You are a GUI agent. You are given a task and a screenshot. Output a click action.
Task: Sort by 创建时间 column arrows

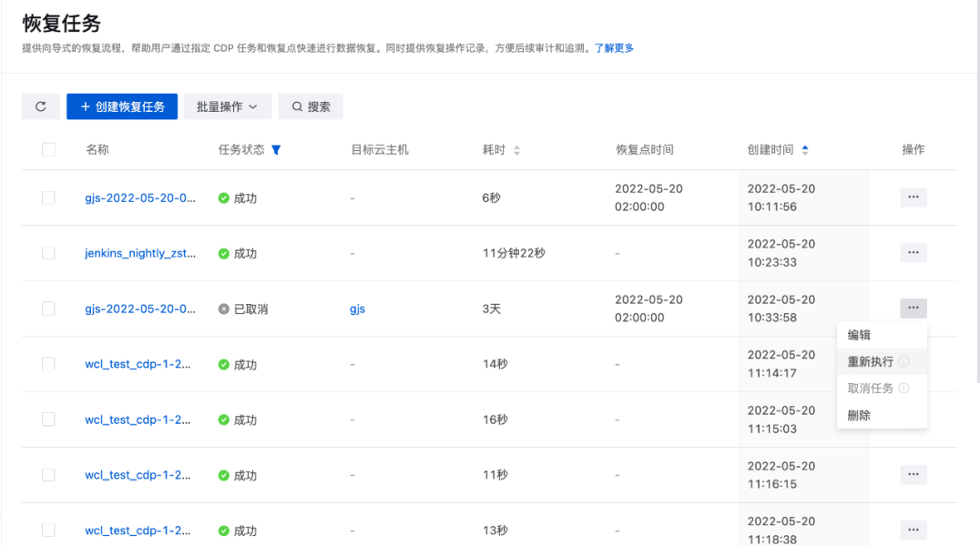point(805,150)
